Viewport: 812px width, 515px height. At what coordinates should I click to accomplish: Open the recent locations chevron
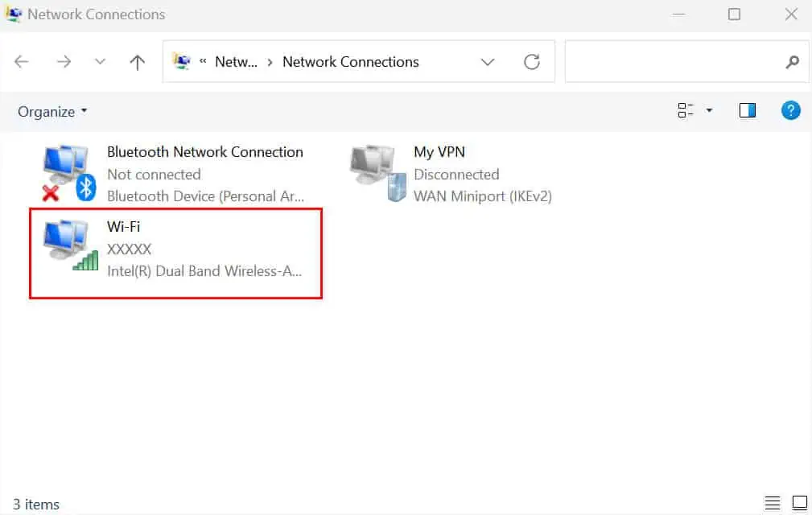(x=100, y=62)
